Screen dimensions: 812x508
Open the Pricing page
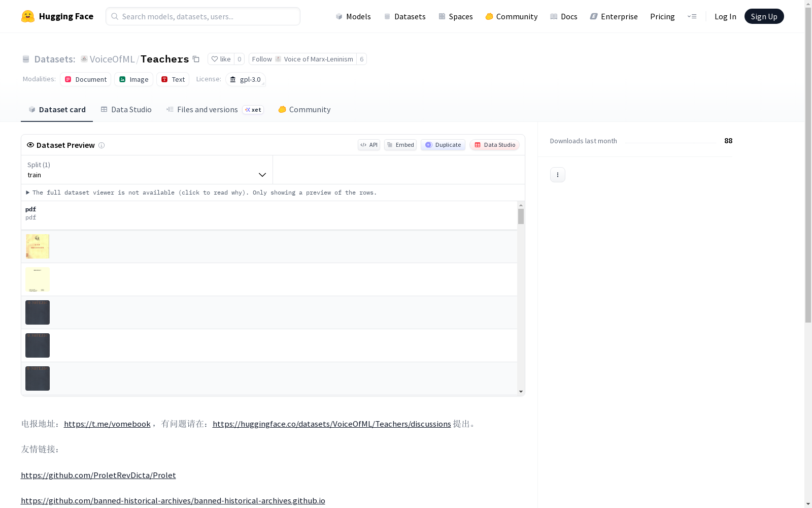pyautogui.click(x=662, y=16)
